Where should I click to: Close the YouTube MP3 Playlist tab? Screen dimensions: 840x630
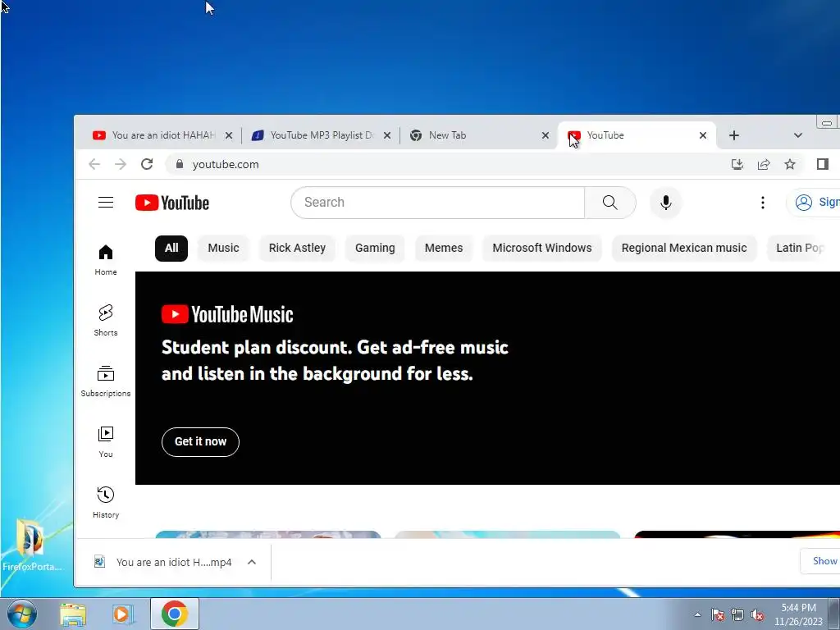point(387,135)
